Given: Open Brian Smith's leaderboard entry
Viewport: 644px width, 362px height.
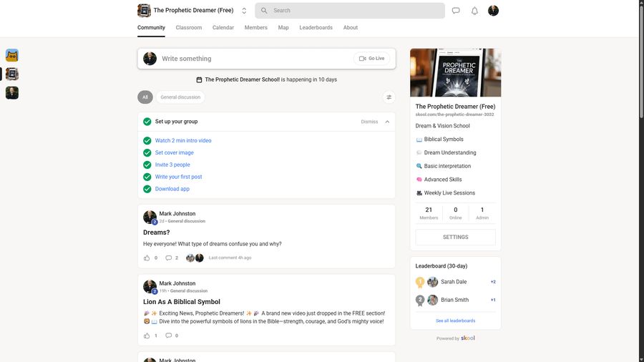Looking at the screenshot, I should coord(456,300).
